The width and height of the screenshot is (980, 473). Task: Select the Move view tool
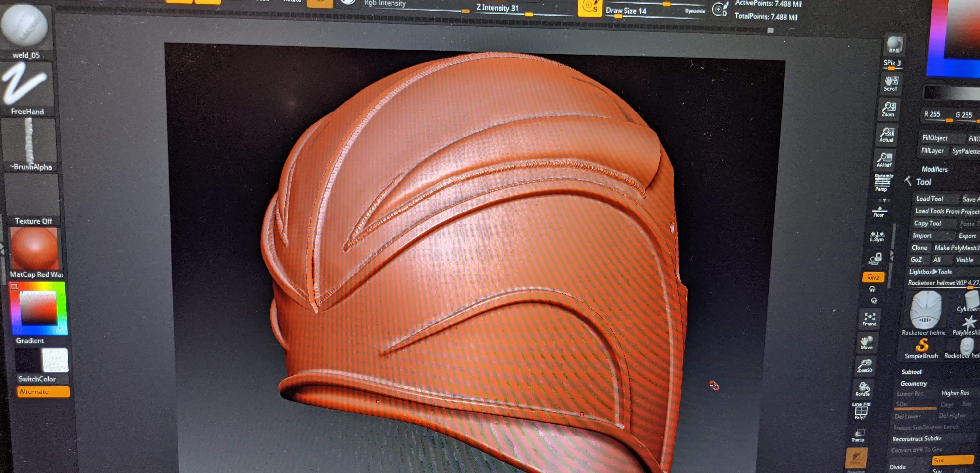click(867, 342)
